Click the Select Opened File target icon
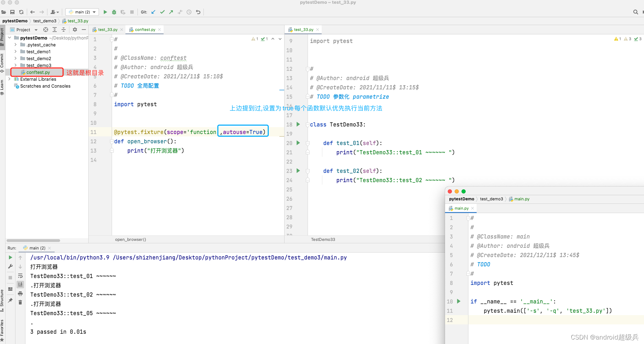 pyautogui.click(x=46, y=30)
